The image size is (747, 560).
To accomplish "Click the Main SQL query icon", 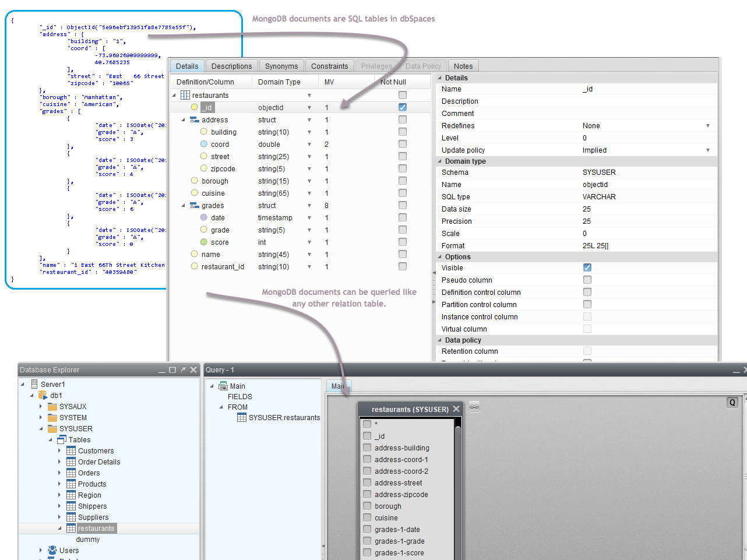I will pyautogui.click(x=223, y=386).
